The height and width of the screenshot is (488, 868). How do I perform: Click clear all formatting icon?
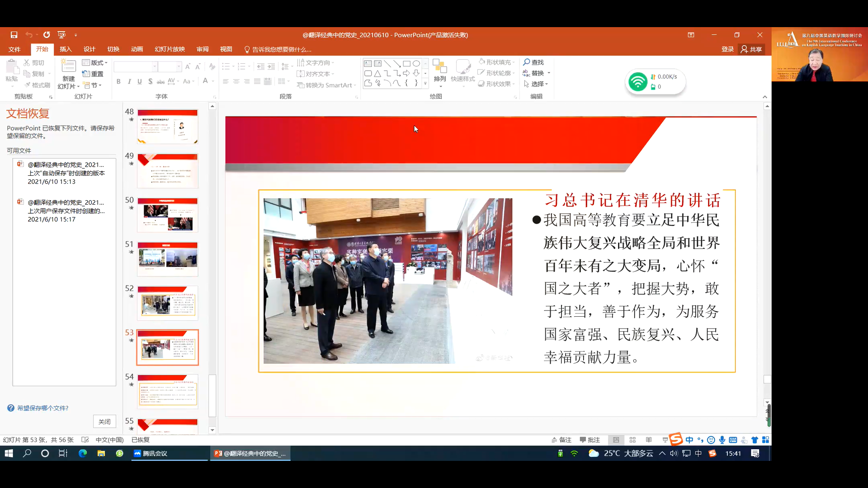tap(212, 67)
